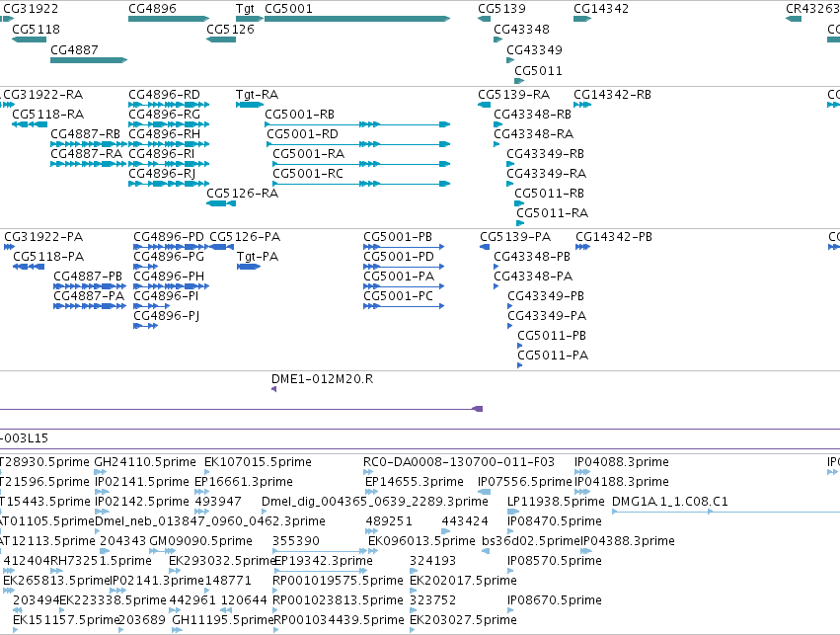Select feature DMG1A.1_1.C08.C1
This screenshot has height=635, width=840.
[670, 502]
